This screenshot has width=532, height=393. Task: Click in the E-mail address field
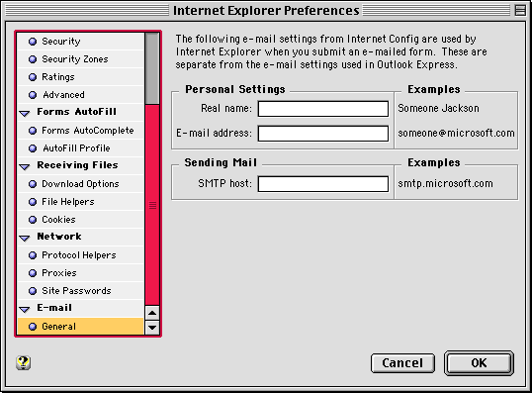point(323,134)
